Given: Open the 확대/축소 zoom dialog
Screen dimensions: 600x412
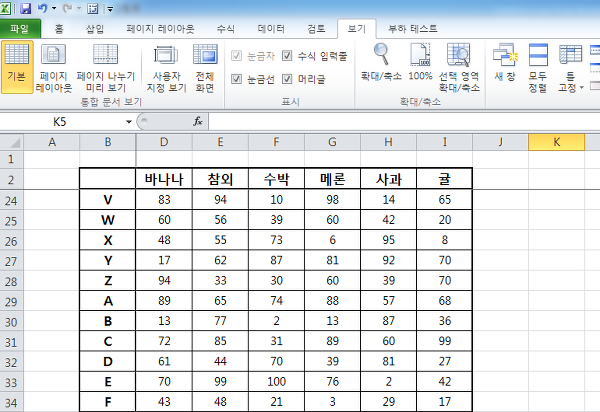Looking at the screenshot, I should [381, 62].
